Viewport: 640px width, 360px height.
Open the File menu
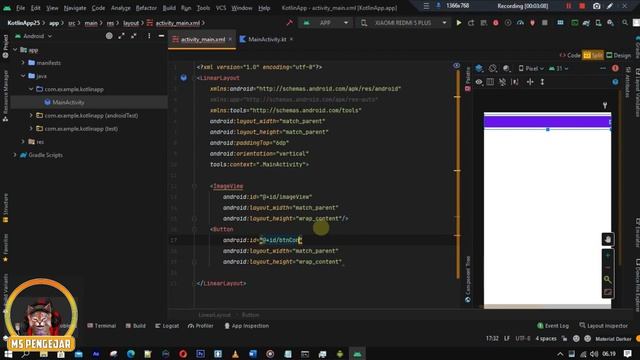point(20,8)
